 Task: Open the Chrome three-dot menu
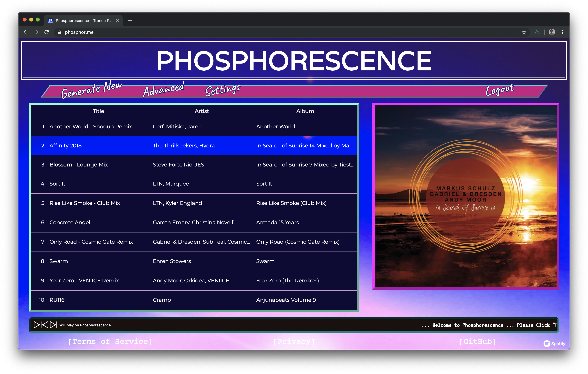pyautogui.click(x=562, y=32)
